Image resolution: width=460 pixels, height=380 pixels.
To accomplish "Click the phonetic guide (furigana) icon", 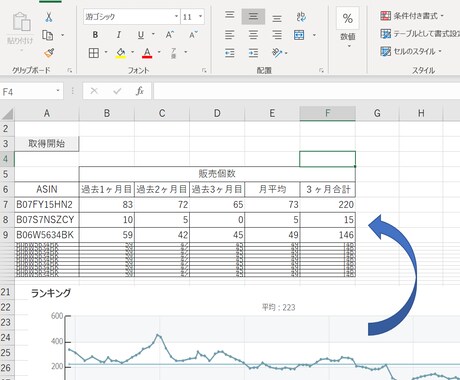I will click(x=174, y=53).
